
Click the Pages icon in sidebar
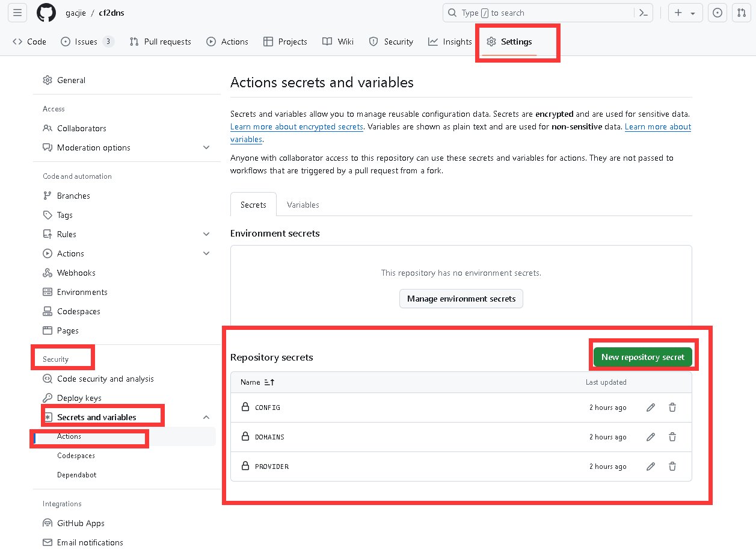coord(48,330)
